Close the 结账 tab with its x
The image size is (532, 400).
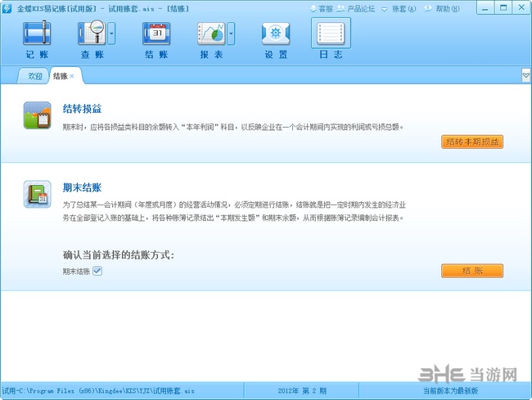tap(72, 76)
